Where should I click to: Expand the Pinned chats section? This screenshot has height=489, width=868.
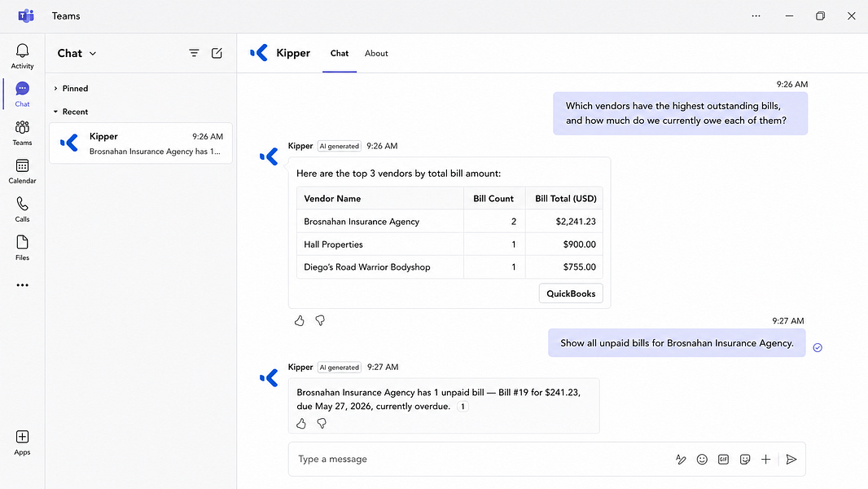(71, 89)
